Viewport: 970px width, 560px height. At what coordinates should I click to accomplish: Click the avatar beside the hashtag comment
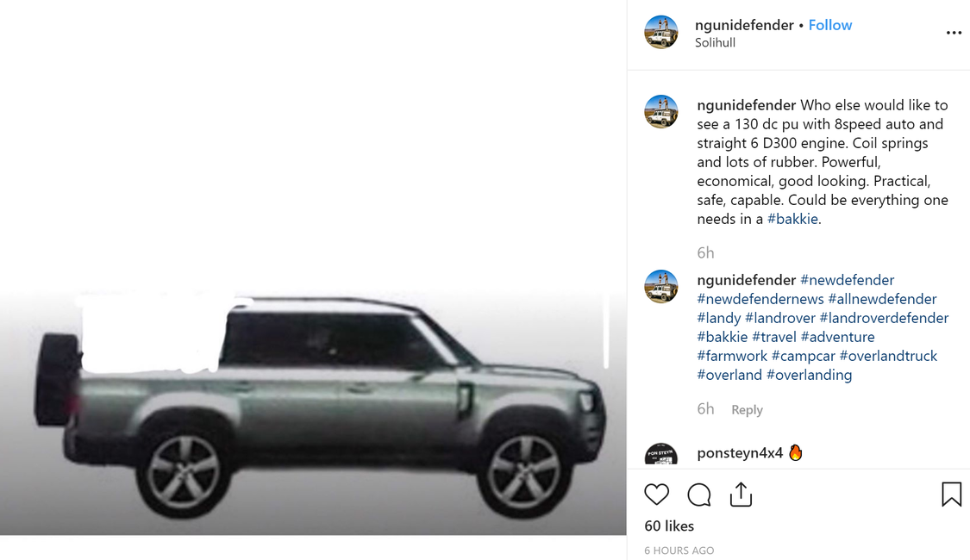coord(661,287)
